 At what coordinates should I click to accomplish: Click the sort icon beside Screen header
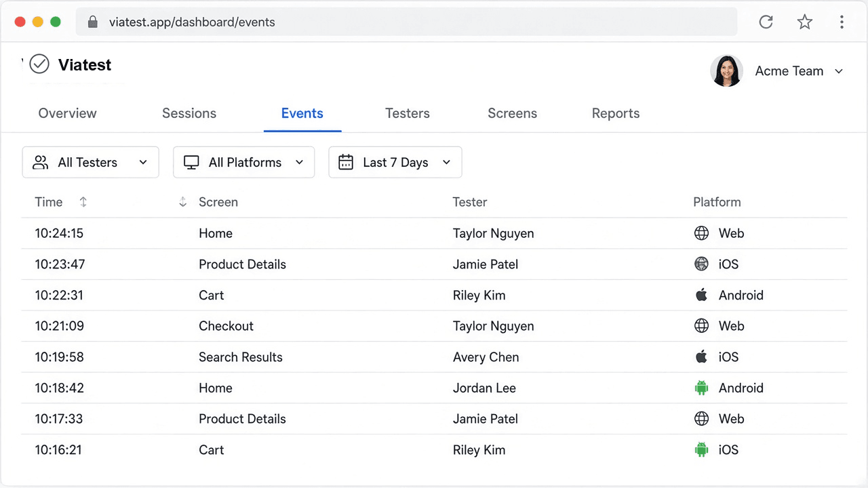coord(182,202)
